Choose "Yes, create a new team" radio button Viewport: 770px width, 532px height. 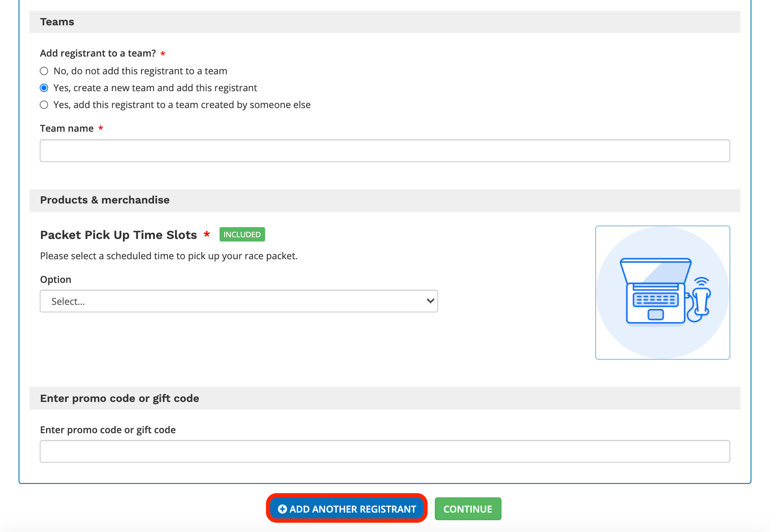tap(44, 88)
